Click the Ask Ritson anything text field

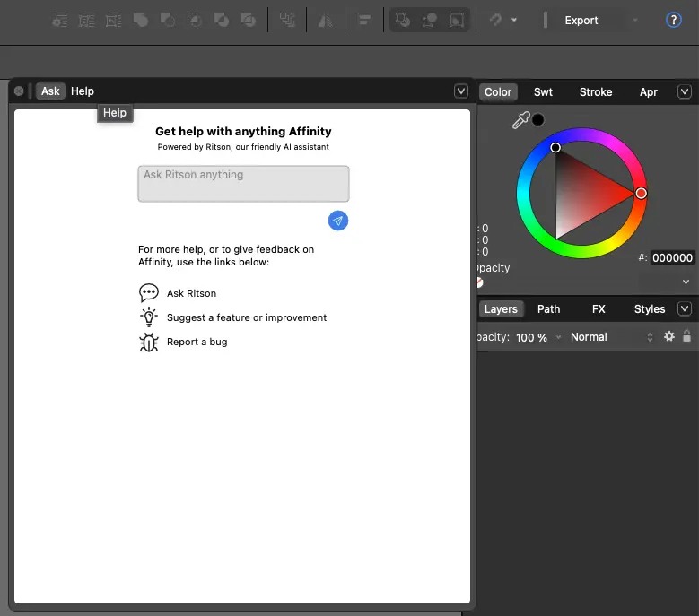(243, 184)
